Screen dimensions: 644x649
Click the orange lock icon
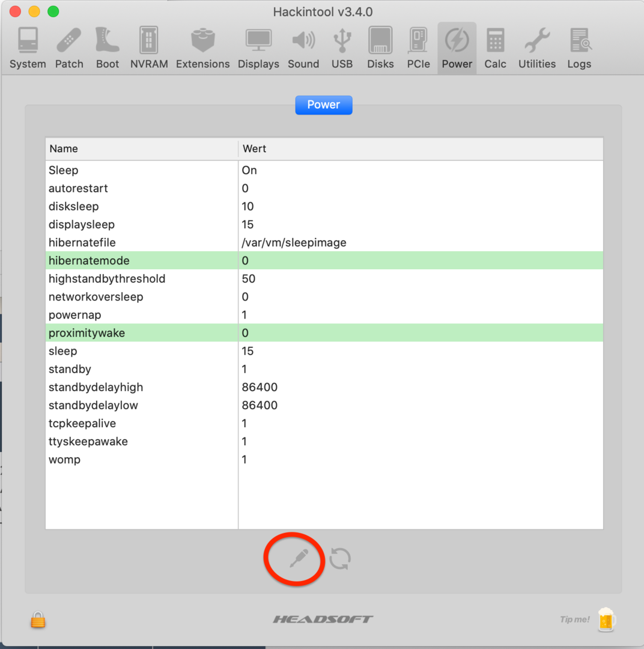tap(38, 620)
